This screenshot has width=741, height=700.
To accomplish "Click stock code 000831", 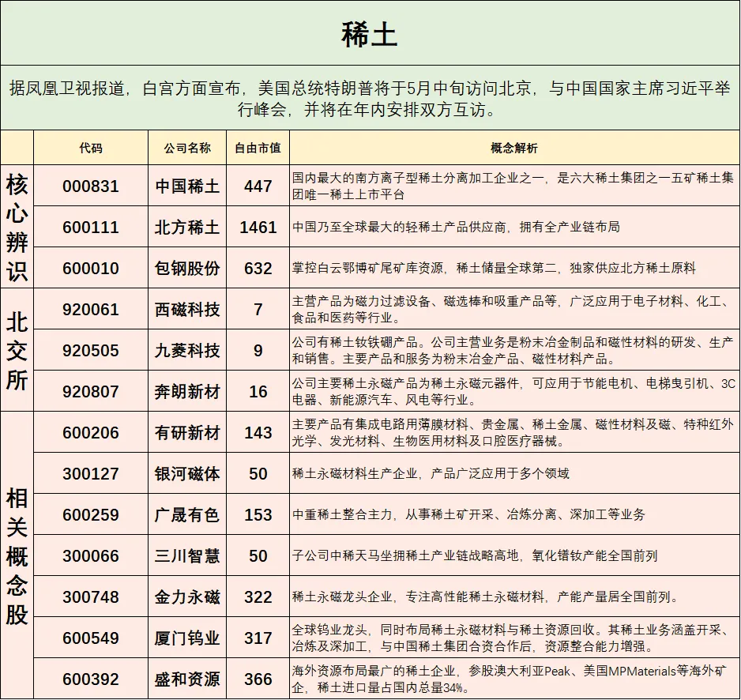I will coord(91,186).
